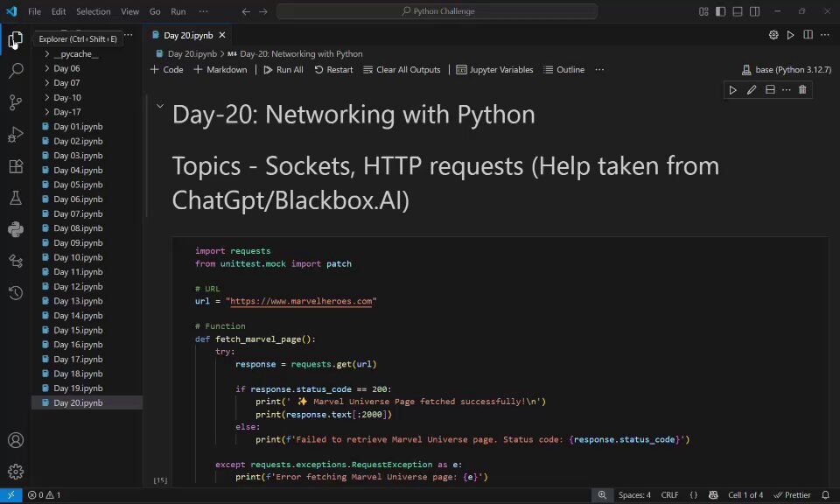Image resolution: width=840 pixels, height=504 pixels.
Task: Open notebook toolbar overflow ellipsis after Outline
Action: coord(599,70)
